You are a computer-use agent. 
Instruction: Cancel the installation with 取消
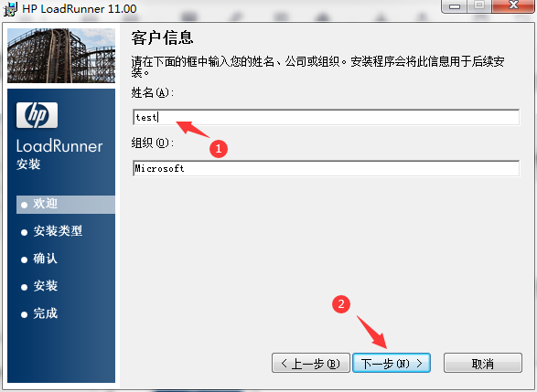pyautogui.click(x=483, y=363)
